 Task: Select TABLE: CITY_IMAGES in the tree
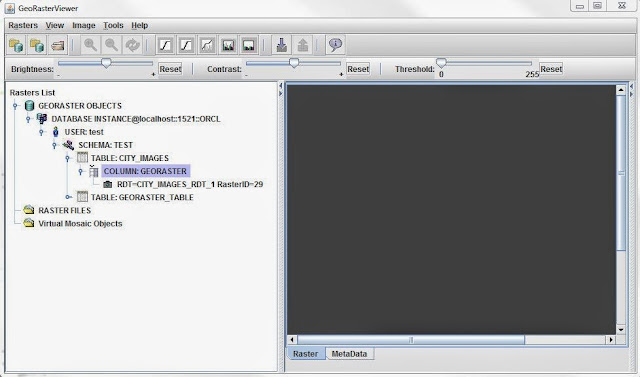pos(130,158)
